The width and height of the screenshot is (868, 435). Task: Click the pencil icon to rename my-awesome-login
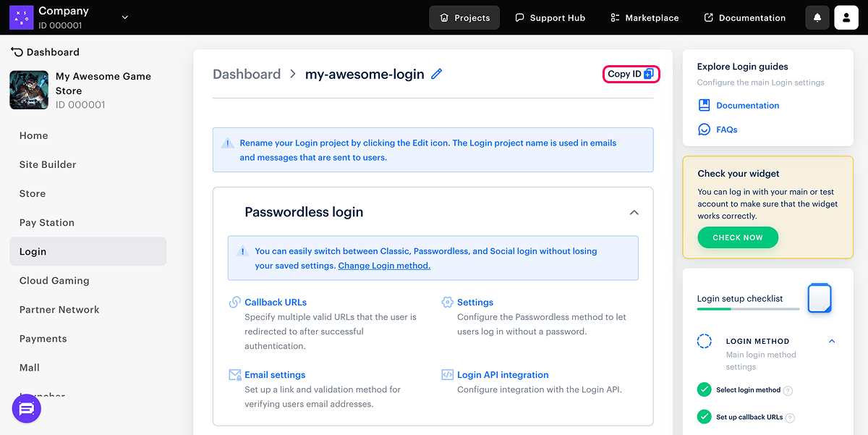(x=436, y=74)
